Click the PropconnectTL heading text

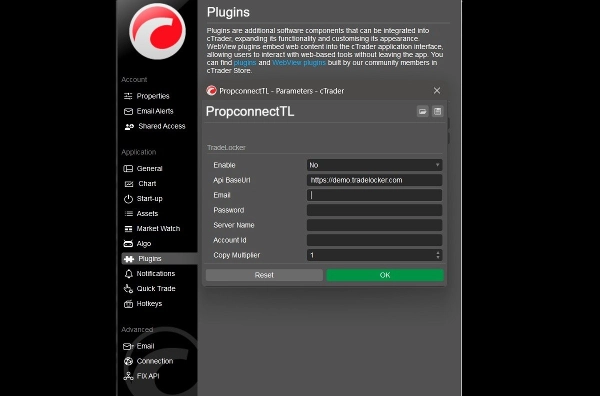click(x=250, y=111)
